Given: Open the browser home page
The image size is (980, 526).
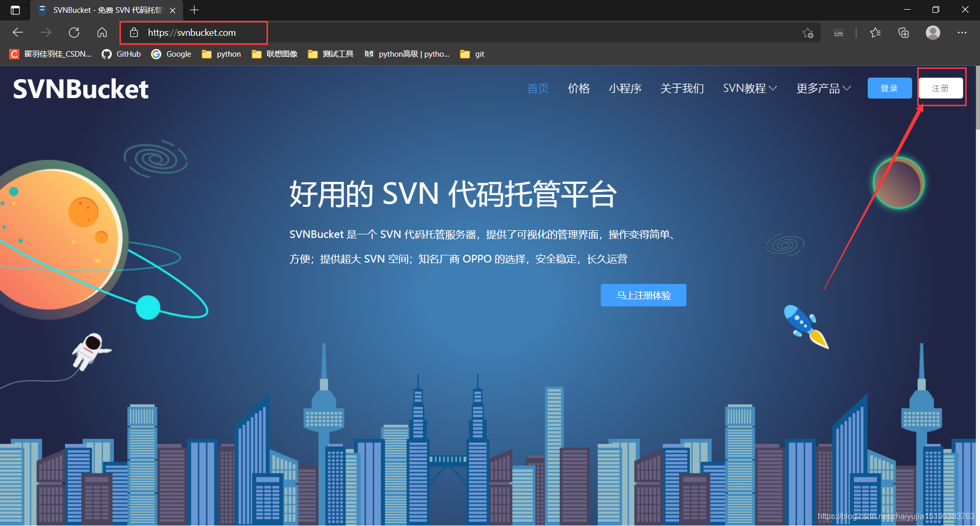Looking at the screenshot, I should (x=102, y=32).
